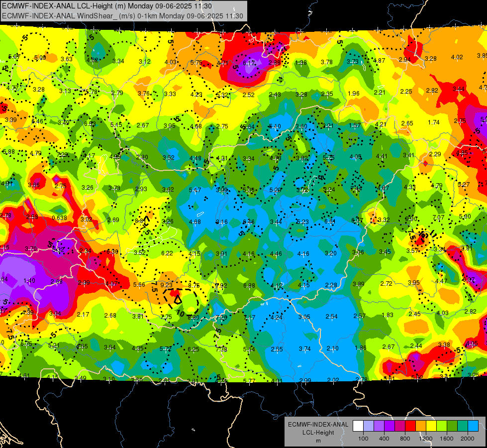This screenshot has width=487, height=448.
Task: Click the medium purple legend swatch
Action: (379, 426)
